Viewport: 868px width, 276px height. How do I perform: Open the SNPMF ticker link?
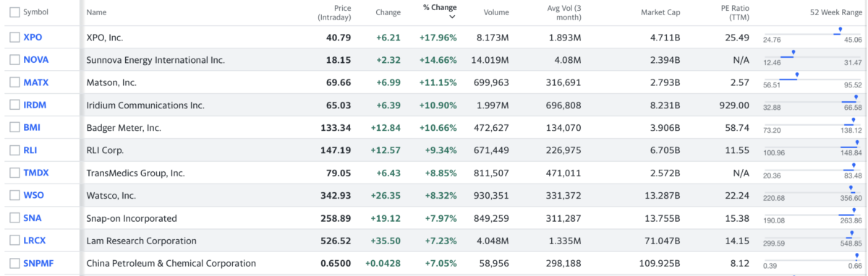38,264
